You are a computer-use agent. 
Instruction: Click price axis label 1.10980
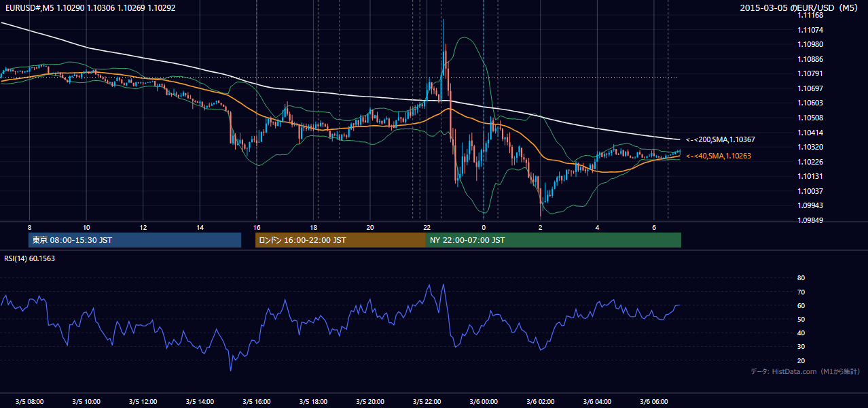[x=811, y=45]
